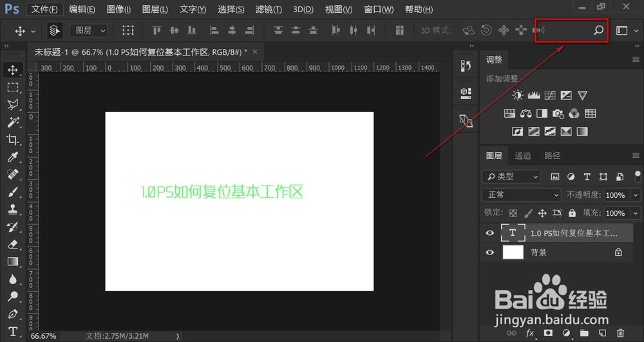Open the 滤镜(T) menu
The height and width of the screenshot is (342, 644).
(269, 9)
